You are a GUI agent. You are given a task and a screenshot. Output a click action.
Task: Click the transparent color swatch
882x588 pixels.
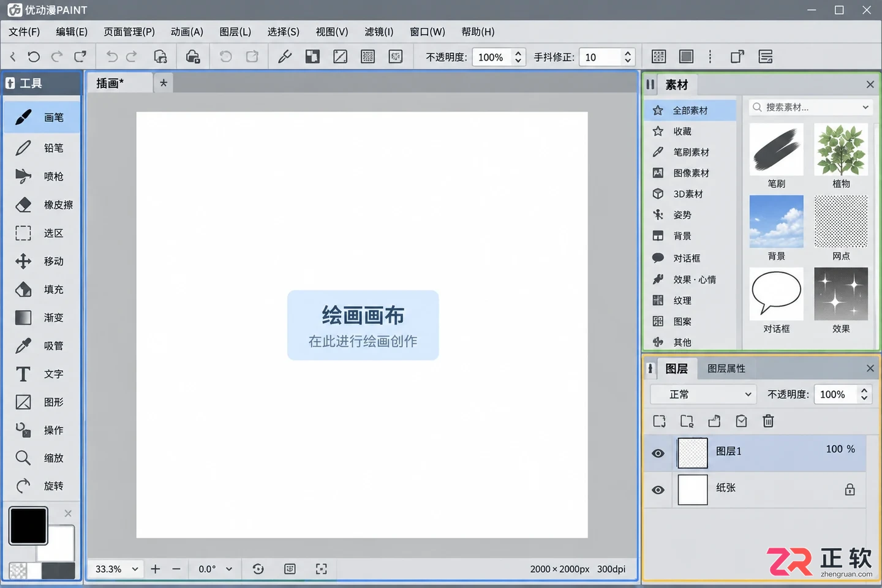coord(18,571)
